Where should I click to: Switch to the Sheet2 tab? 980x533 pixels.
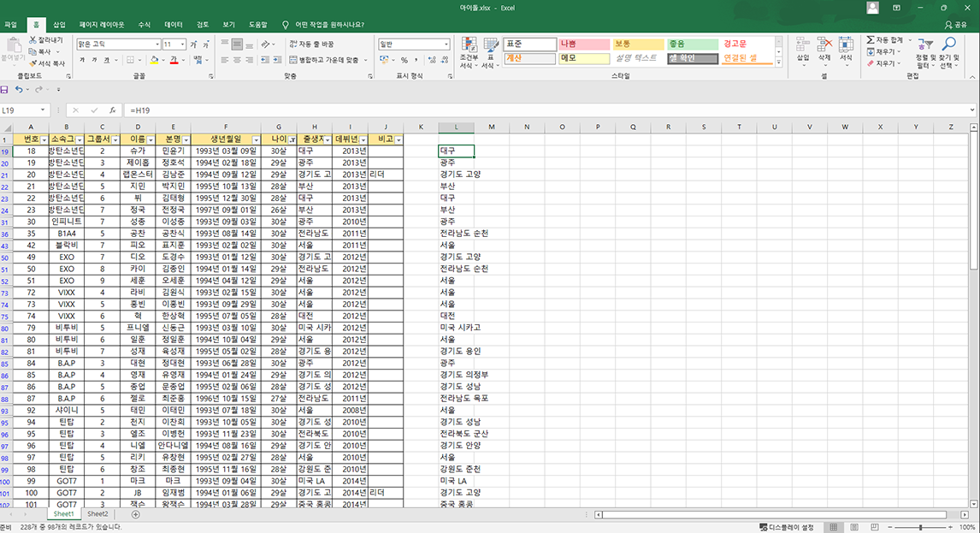[97, 514]
